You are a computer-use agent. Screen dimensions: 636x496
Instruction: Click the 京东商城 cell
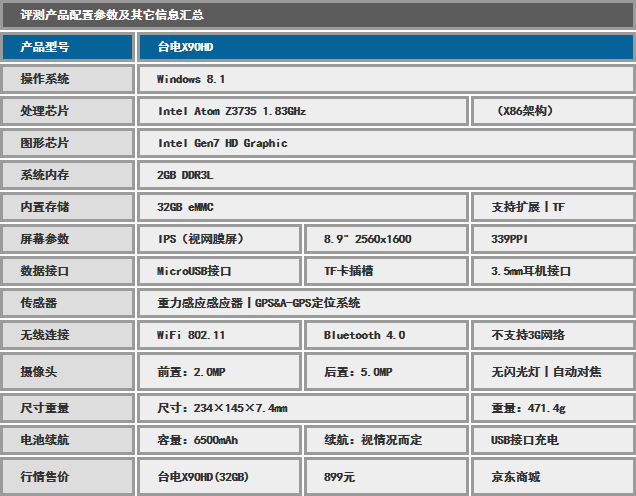click(x=553, y=477)
